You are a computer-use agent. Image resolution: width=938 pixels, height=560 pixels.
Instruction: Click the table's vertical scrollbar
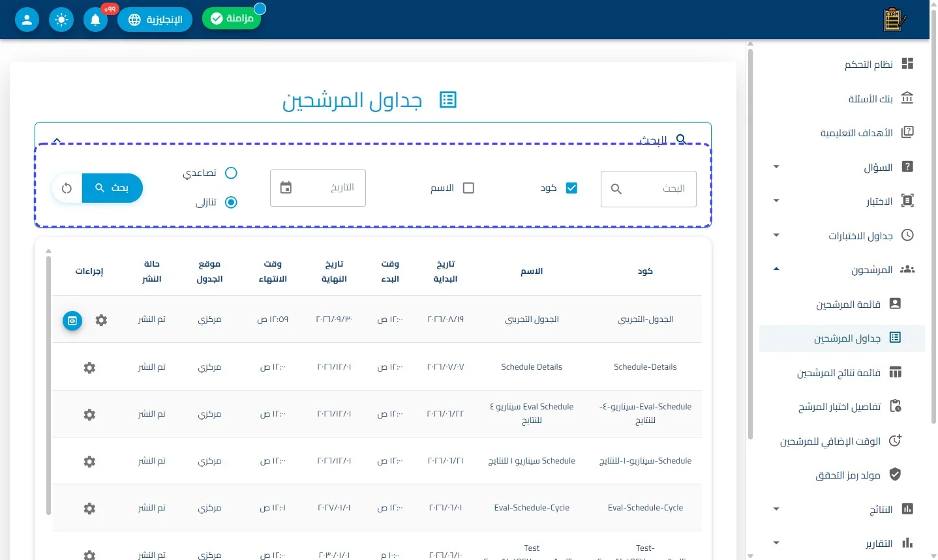point(49,385)
